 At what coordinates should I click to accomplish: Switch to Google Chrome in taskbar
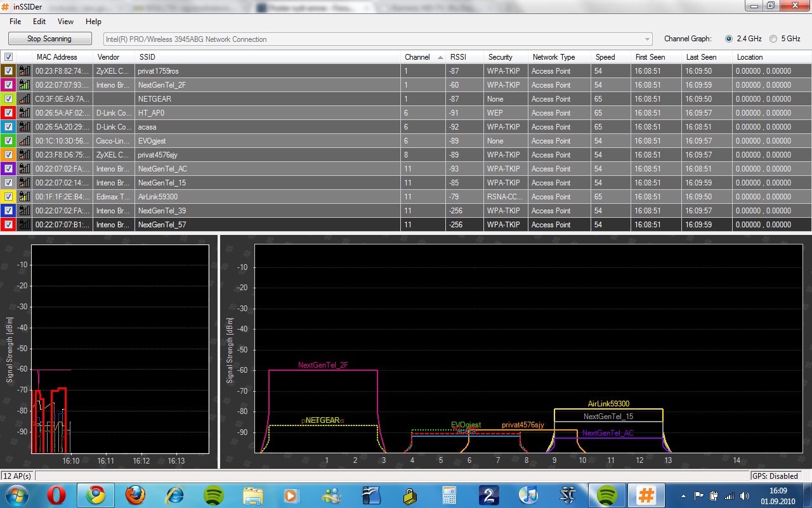pyautogui.click(x=96, y=495)
